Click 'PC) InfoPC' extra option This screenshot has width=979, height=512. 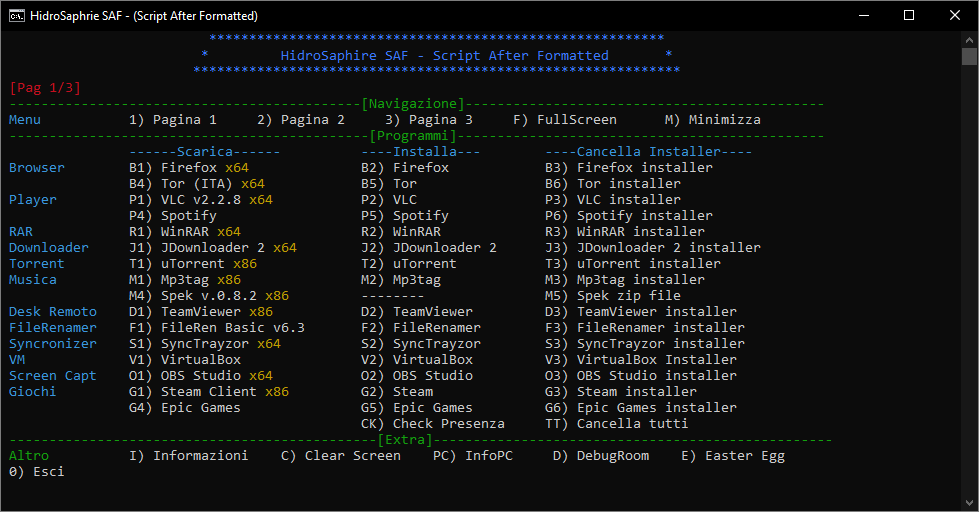[x=473, y=456]
